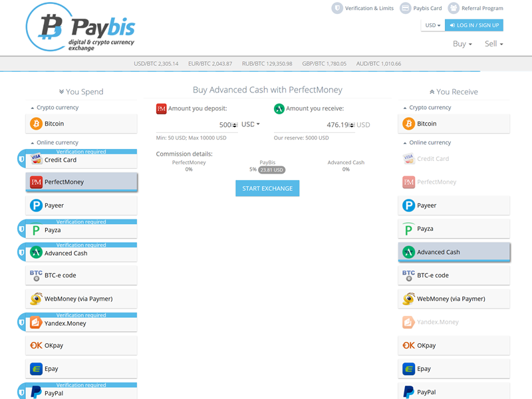
Task: Select WebMoney icon in You Receive
Action: point(409,299)
